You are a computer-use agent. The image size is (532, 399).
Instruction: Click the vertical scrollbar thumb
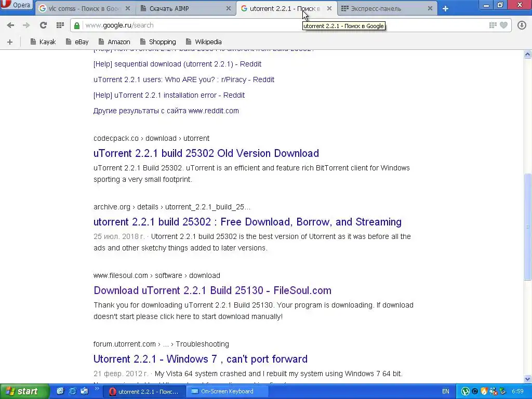tap(527, 227)
